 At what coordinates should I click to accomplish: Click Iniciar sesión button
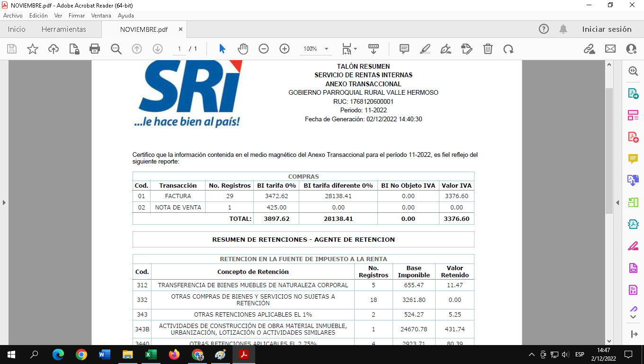tap(607, 29)
